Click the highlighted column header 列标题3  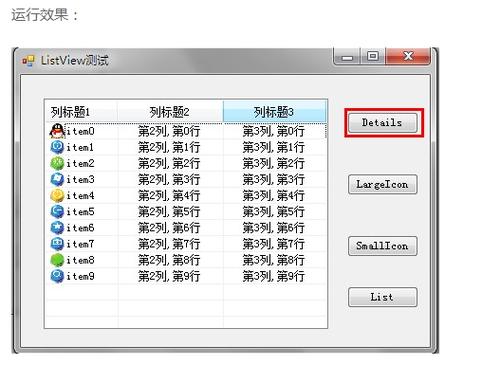[x=274, y=112]
